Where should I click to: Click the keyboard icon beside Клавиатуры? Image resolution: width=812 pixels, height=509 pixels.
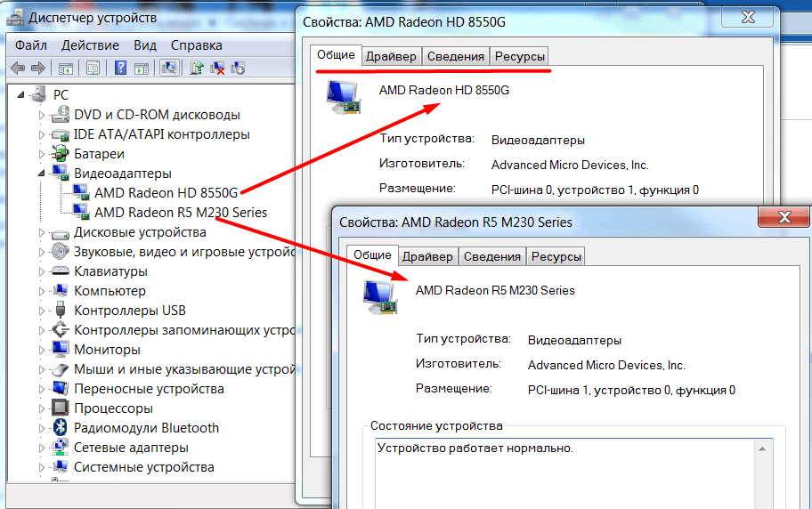(x=60, y=271)
